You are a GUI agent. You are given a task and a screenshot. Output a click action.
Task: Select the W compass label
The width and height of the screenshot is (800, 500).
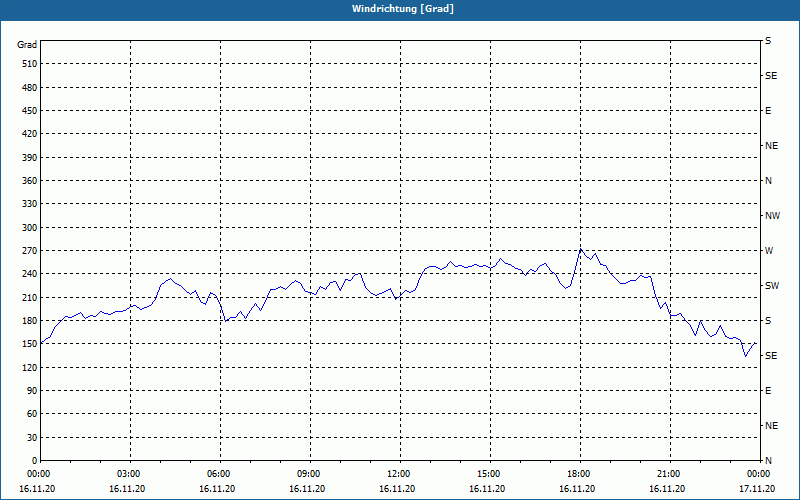(x=769, y=251)
